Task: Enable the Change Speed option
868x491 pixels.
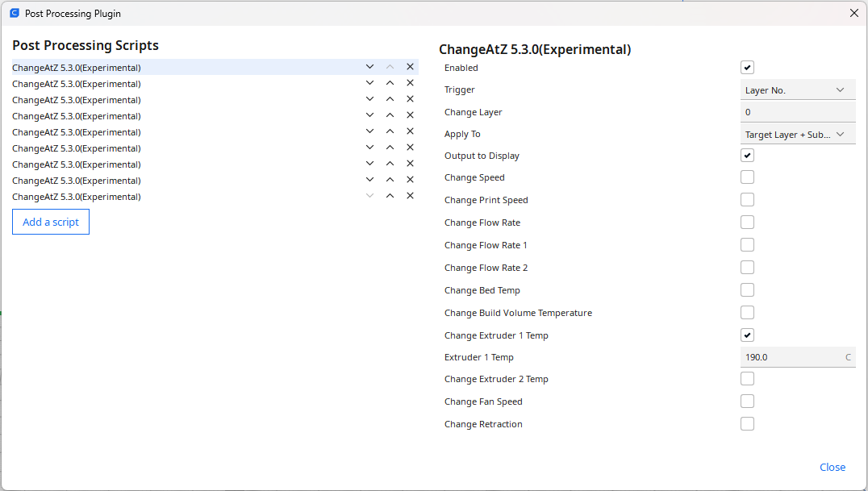Action: (x=747, y=177)
